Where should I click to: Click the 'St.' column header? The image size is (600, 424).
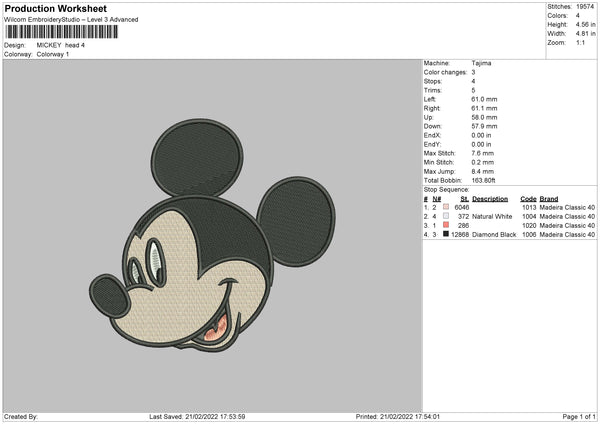coord(465,199)
